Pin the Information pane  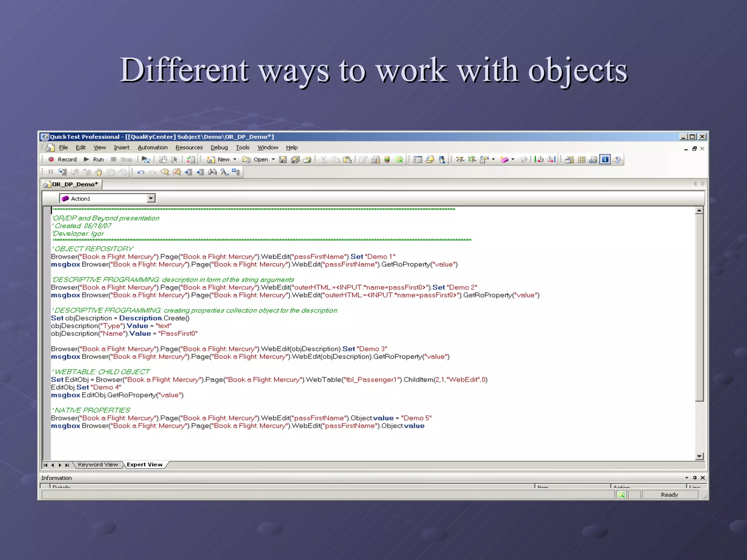[695, 478]
